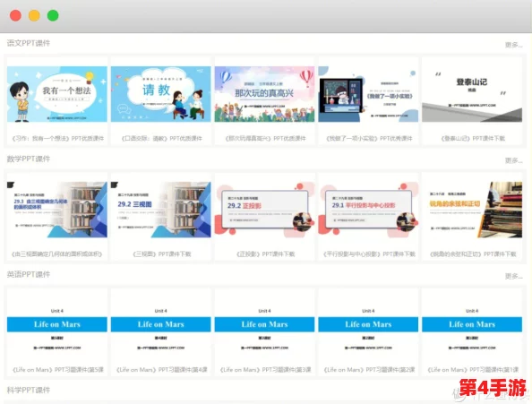Open the 29.2 三视图 thumbnail
532x404 pixels.
click(x=161, y=210)
